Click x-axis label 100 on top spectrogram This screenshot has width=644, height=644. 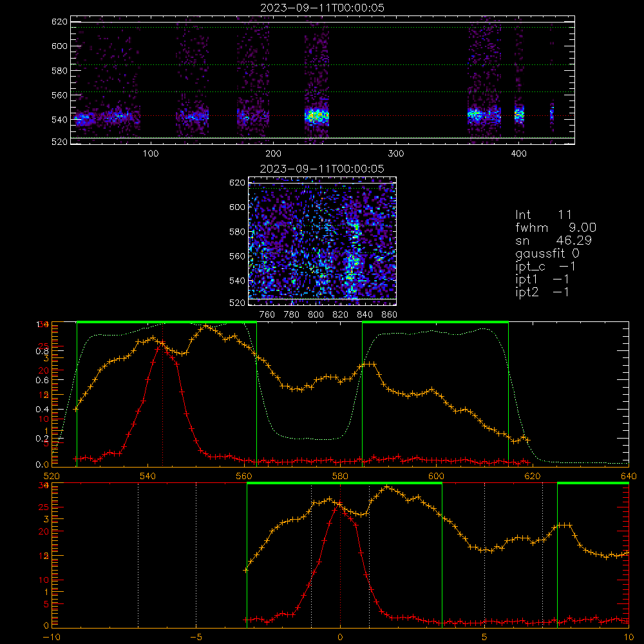(x=151, y=154)
